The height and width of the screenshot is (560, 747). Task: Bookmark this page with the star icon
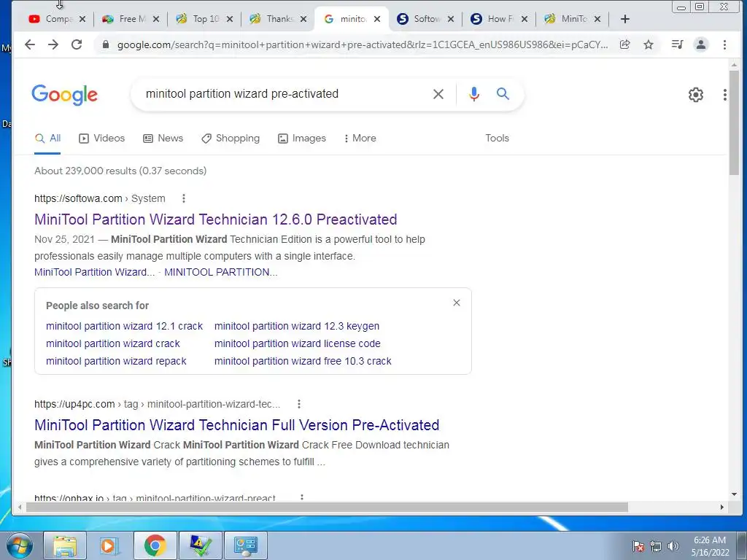click(649, 44)
